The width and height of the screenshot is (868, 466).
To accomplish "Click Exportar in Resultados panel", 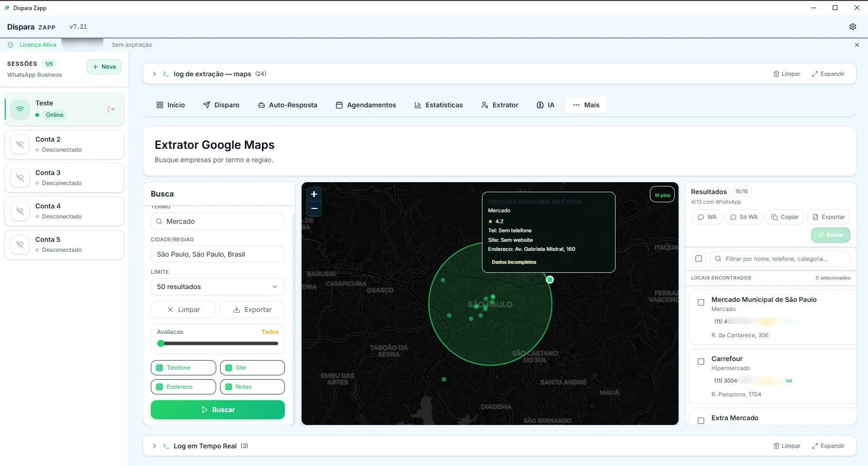I will click(829, 217).
